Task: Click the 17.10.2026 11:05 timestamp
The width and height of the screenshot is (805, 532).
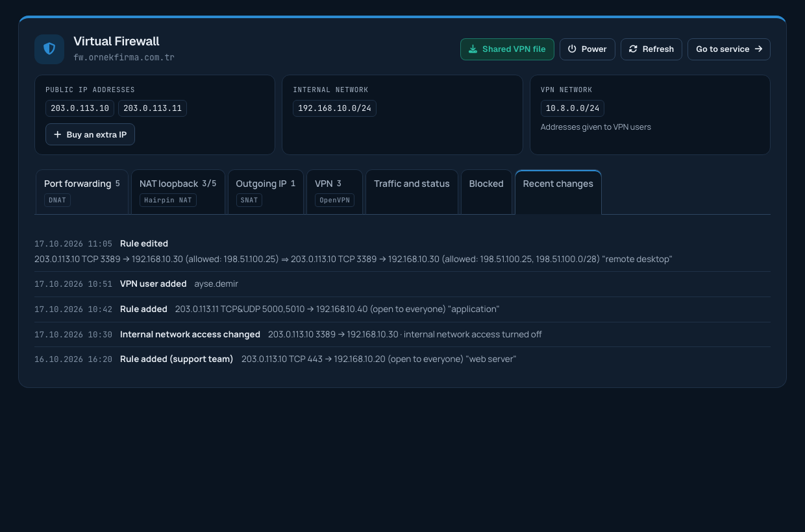Action: pos(73,244)
